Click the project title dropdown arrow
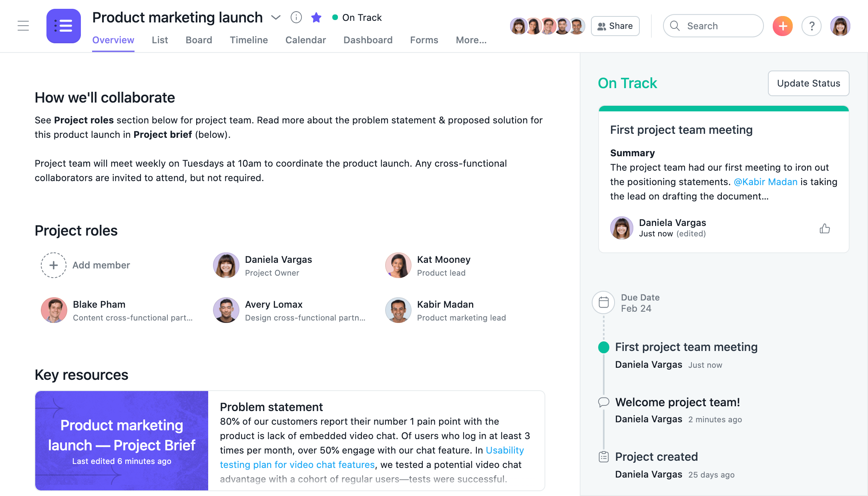The width and height of the screenshot is (868, 496). tap(275, 17)
